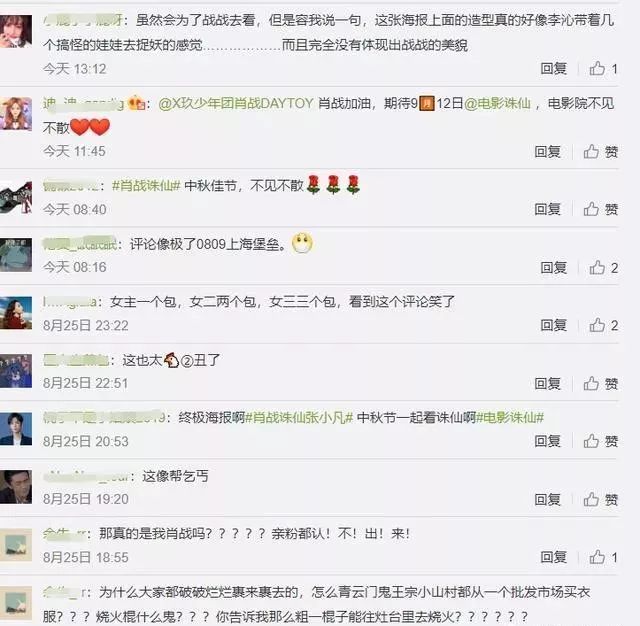640x626 pixels.
Task: Like the 中秋佳节 comment at 08:40
Action: [x=600, y=209]
